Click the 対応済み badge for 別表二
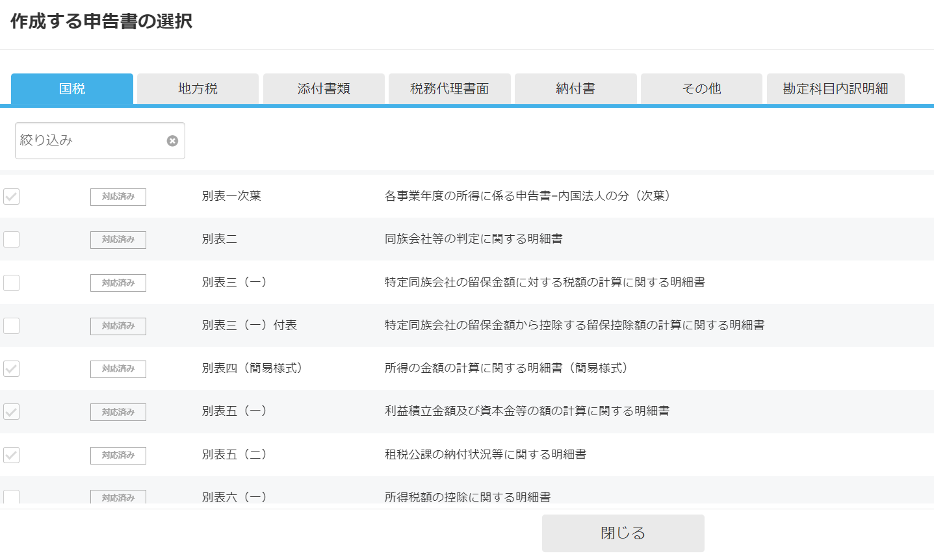The width and height of the screenshot is (934, 560). tap(118, 240)
